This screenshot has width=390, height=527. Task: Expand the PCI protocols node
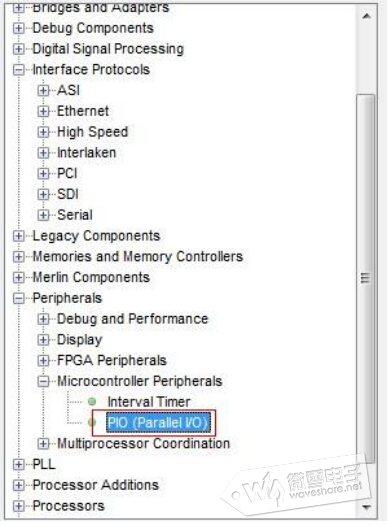(x=43, y=173)
